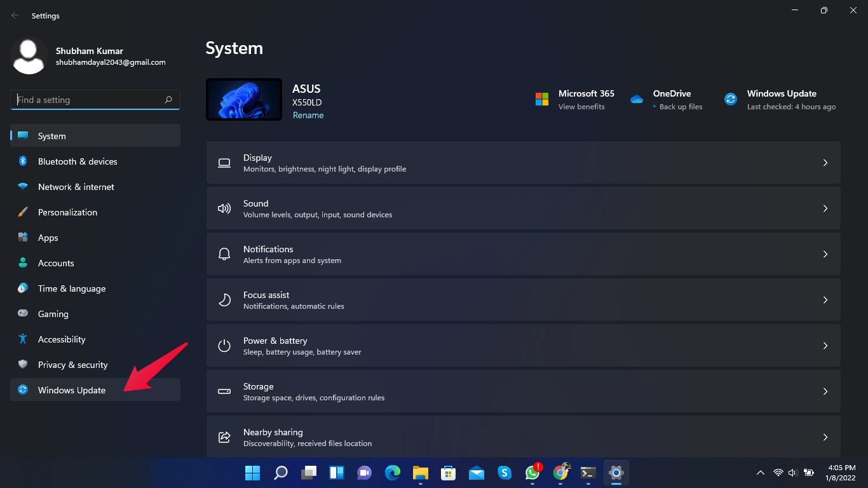Open the Network & internet wifi icon
Viewport: 868px width, 488px height.
(x=23, y=187)
